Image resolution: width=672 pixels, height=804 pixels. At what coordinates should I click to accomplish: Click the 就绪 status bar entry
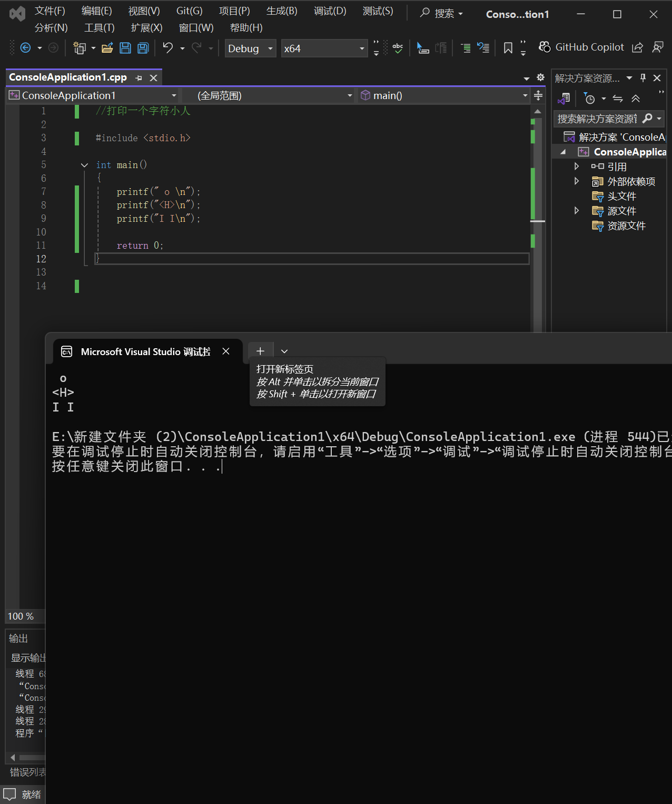tap(31, 795)
